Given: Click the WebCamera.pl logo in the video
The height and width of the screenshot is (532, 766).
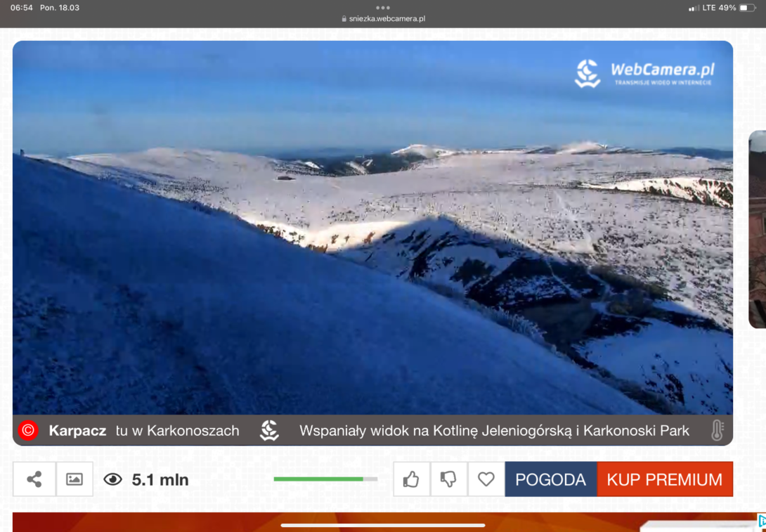Looking at the screenshot, I should [645, 74].
